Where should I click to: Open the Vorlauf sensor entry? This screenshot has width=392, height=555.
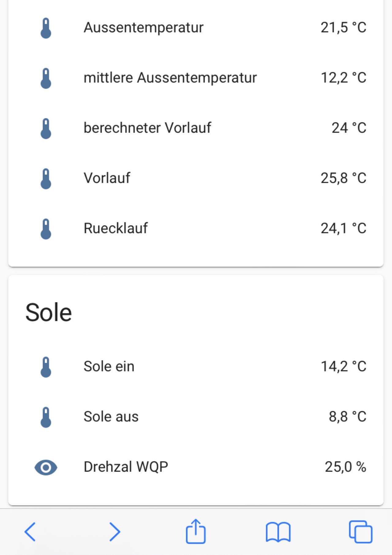tap(196, 178)
